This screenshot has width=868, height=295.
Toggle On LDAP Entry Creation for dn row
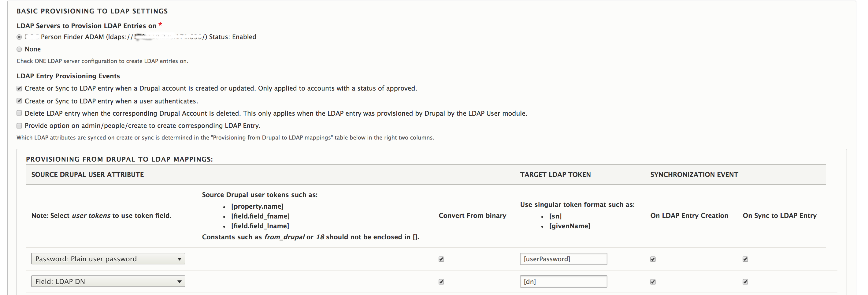[653, 282]
